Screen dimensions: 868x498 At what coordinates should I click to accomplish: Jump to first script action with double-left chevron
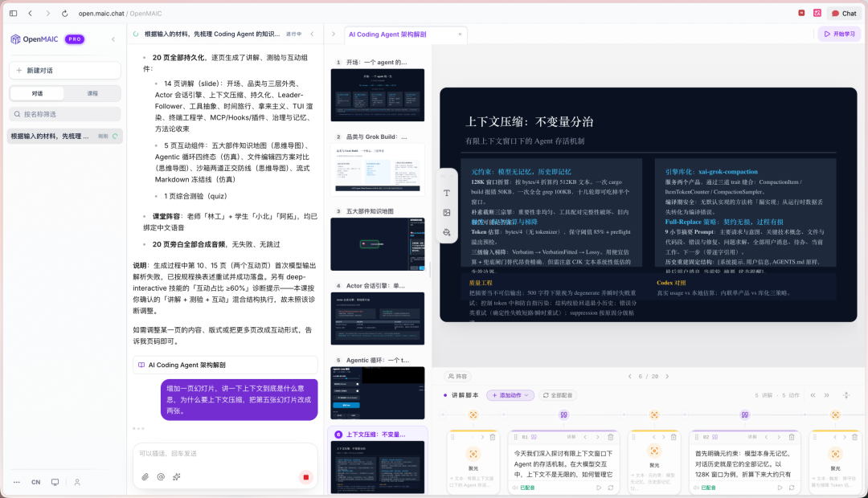point(813,395)
